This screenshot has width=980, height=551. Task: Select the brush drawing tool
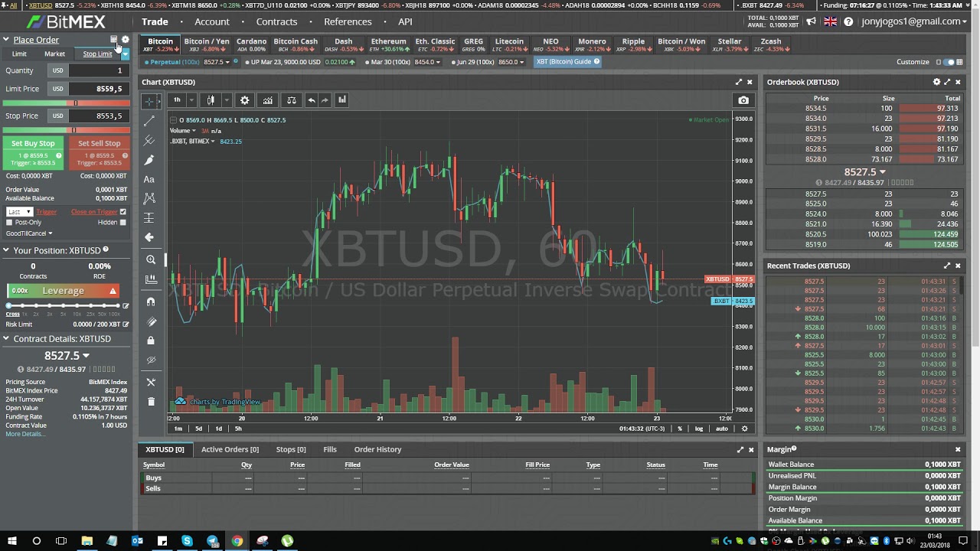point(150,160)
